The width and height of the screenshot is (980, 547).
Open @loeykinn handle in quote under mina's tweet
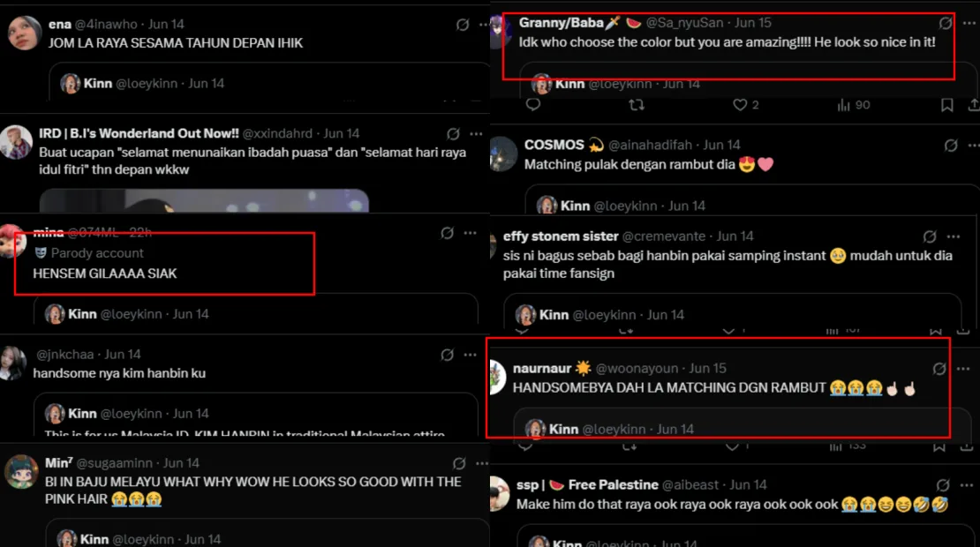pos(133,314)
